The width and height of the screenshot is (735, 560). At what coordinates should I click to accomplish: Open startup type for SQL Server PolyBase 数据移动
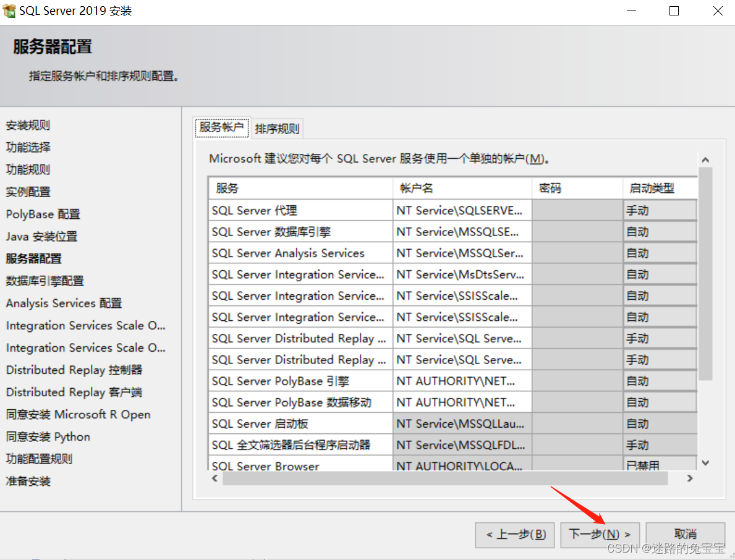point(660,402)
